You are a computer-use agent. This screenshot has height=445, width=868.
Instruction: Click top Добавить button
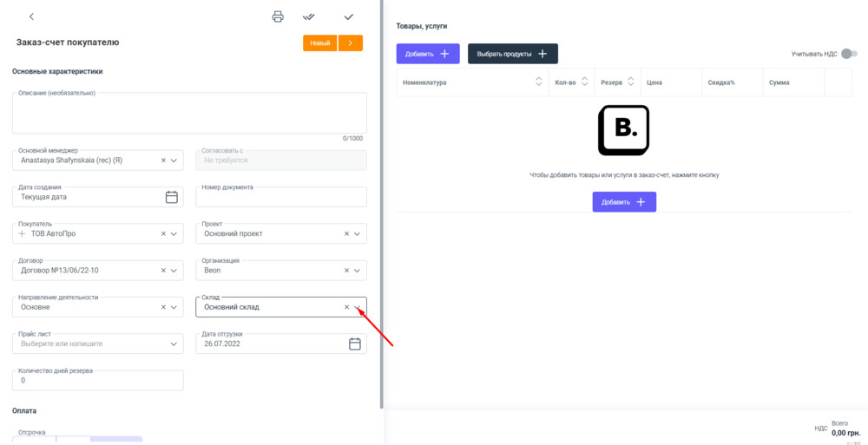(x=427, y=54)
